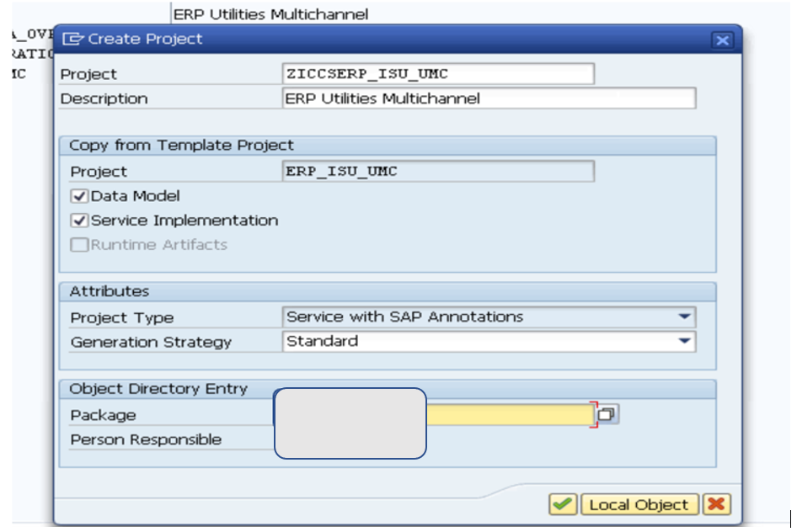Toggle the Data Model checkbox
Image resolution: width=797 pixels, height=532 pixels.
[x=78, y=195]
